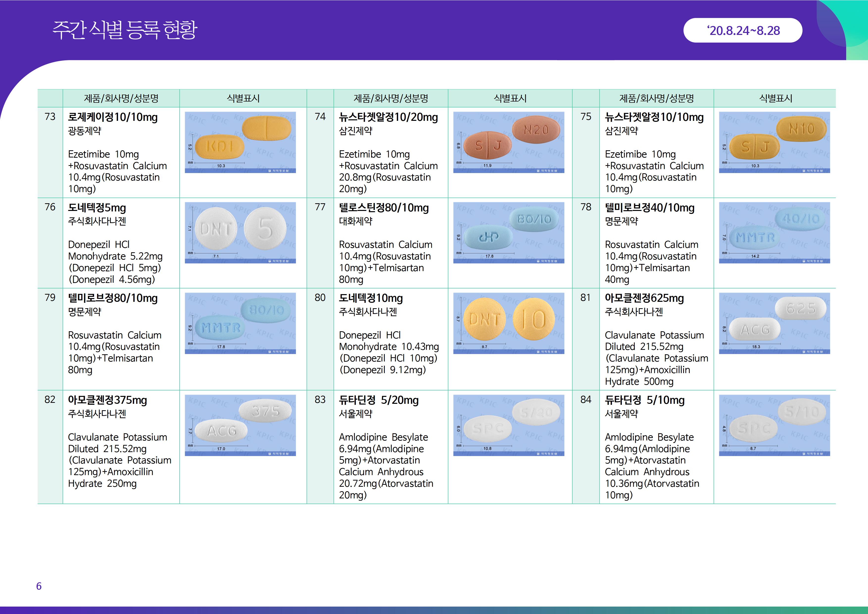Click the yellow DNT 10 pill image
This screenshot has width=868, height=614.
click(508, 323)
